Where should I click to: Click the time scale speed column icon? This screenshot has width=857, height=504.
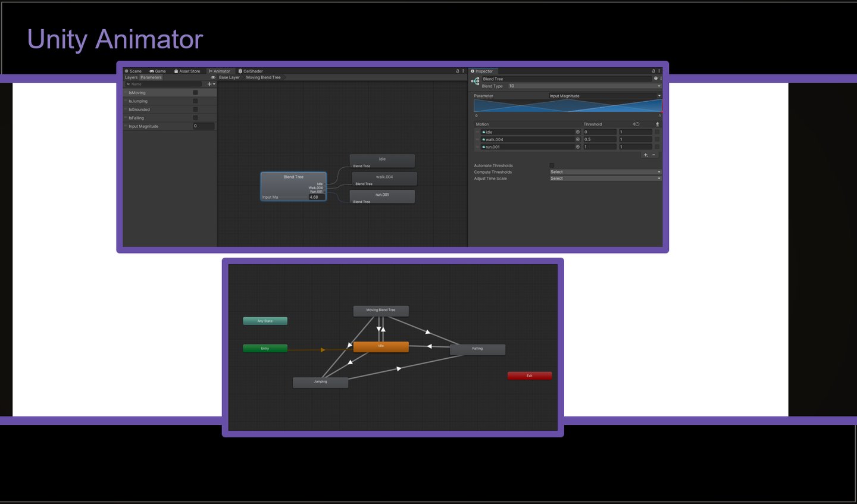point(636,124)
